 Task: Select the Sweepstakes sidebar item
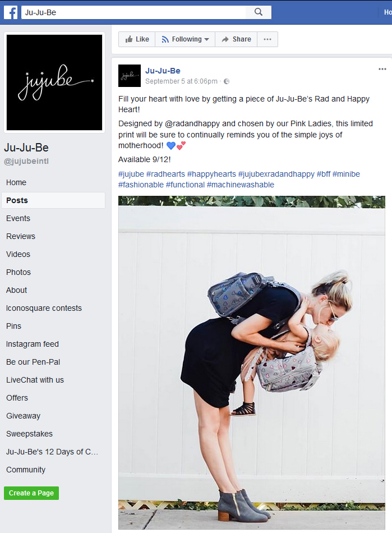(x=29, y=434)
